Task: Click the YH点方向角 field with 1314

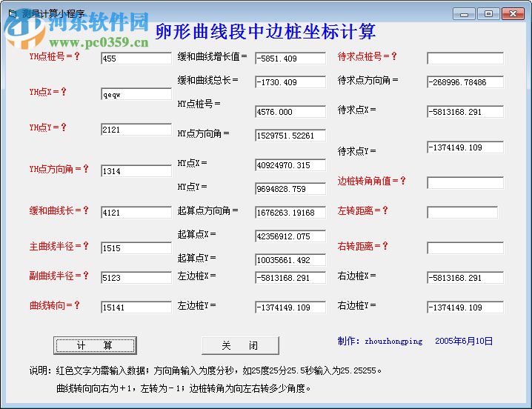Action: coord(136,171)
